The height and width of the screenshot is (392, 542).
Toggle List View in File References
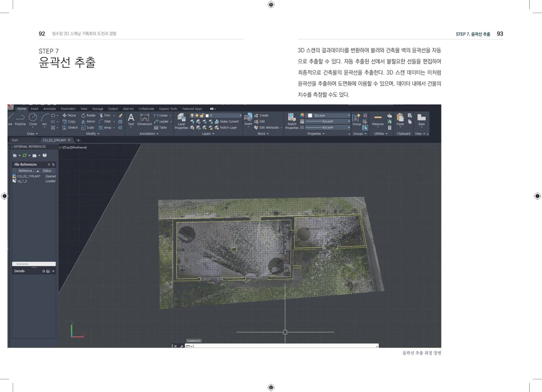[49, 165]
